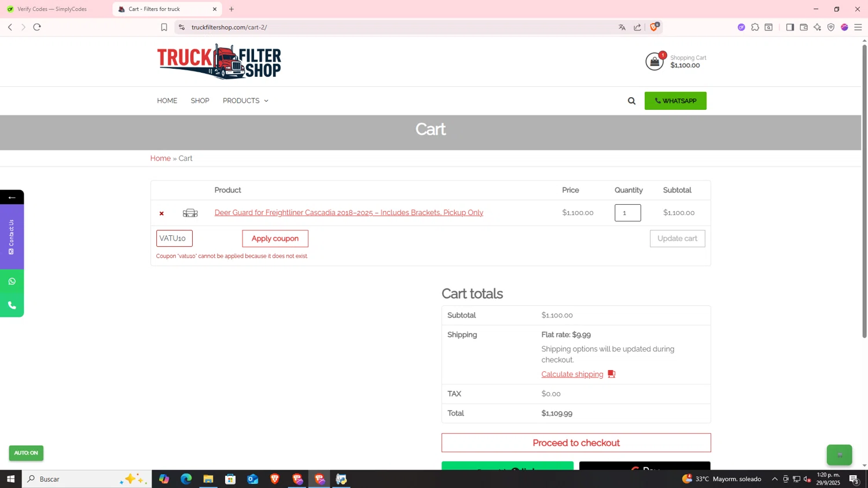Click the share page icon
This screenshot has height=488, width=868.
coord(637,27)
